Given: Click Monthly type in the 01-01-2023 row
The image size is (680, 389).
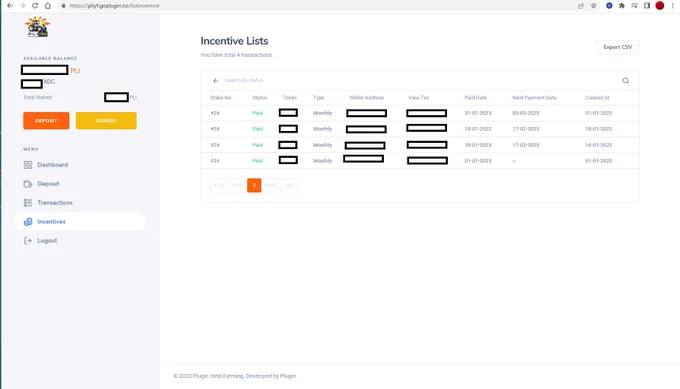Looking at the screenshot, I should [322, 161].
